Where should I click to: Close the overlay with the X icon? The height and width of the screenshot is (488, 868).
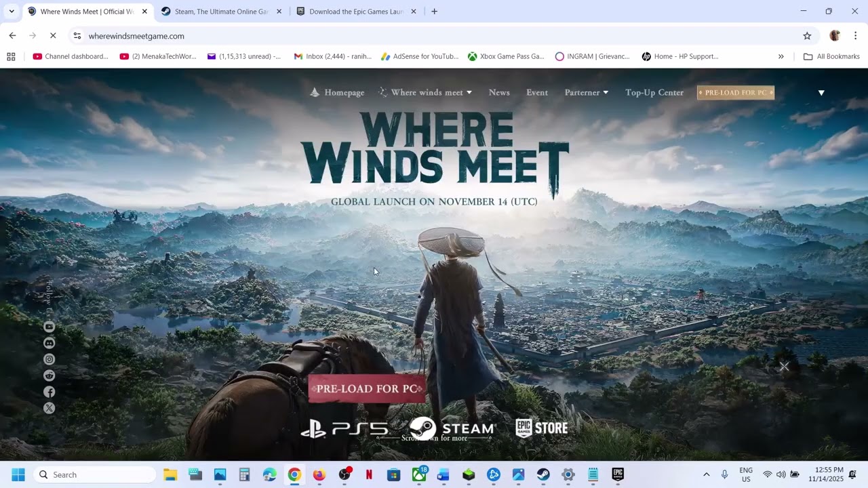784,367
